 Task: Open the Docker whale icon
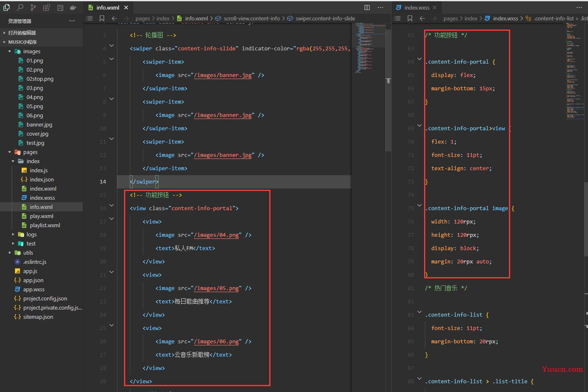(x=73, y=7)
